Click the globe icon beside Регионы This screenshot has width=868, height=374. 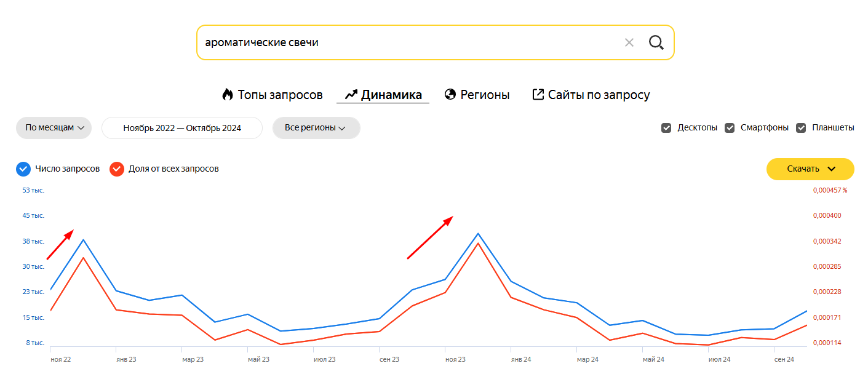pyautogui.click(x=450, y=94)
